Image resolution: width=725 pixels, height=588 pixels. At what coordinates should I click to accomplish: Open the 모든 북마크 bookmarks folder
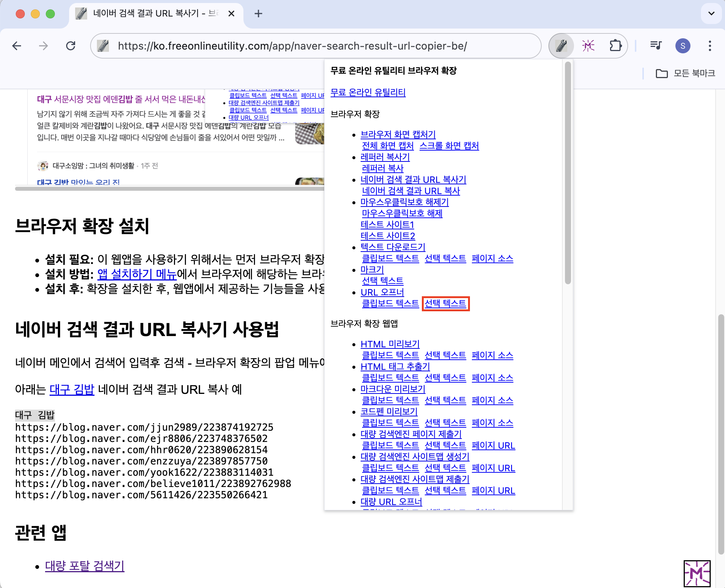tap(685, 73)
